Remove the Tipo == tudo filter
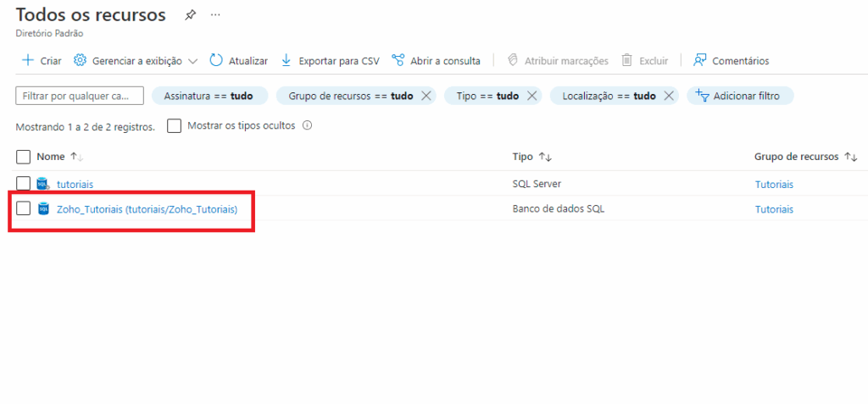The width and height of the screenshot is (868, 404). pos(531,96)
